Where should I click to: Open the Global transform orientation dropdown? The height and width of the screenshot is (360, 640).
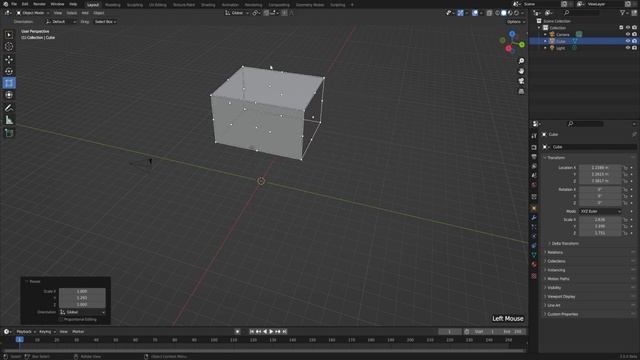(x=237, y=13)
